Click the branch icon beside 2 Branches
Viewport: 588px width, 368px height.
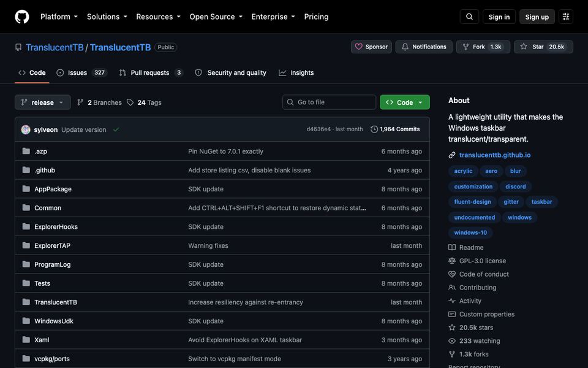(x=80, y=102)
